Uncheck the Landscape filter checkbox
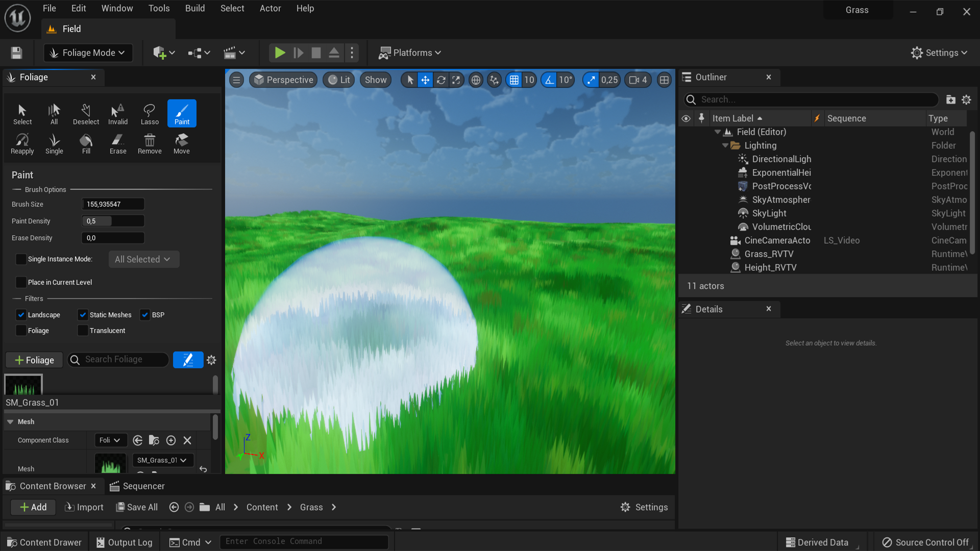Viewport: 980px width, 551px height. pyautogui.click(x=21, y=315)
